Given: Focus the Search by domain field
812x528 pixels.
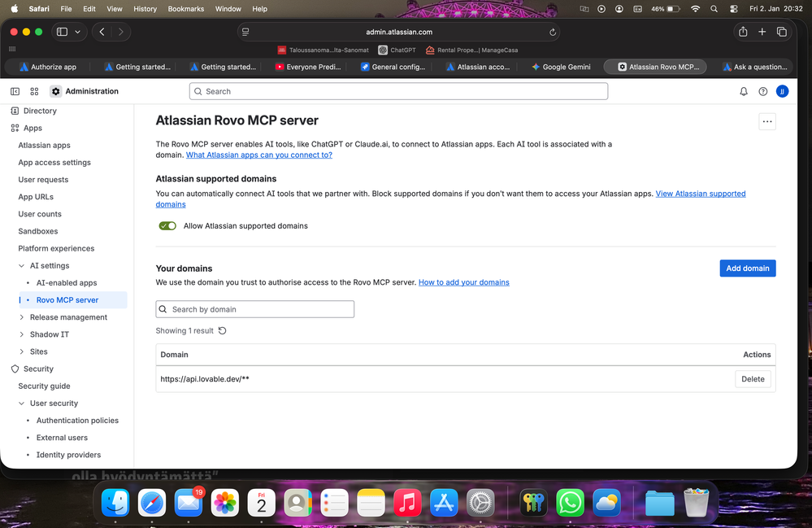Looking at the screenshot, I should pyautogui.click(x=254, y=309).
